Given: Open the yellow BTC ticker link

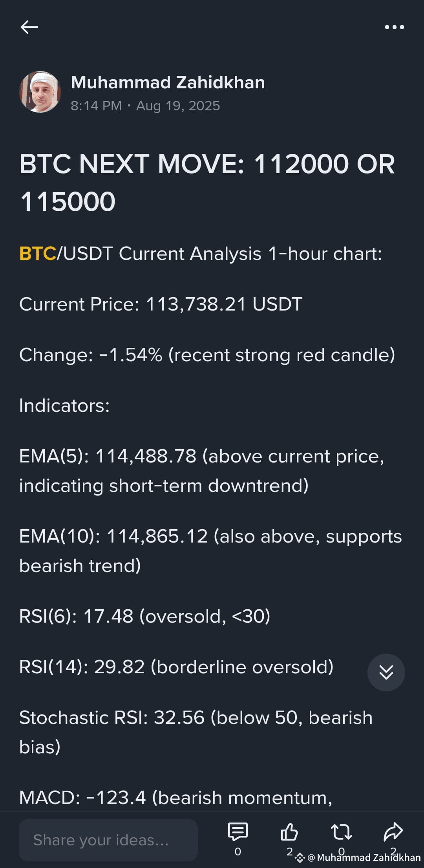Looking at the screenshot, I should tap(38, 254).
